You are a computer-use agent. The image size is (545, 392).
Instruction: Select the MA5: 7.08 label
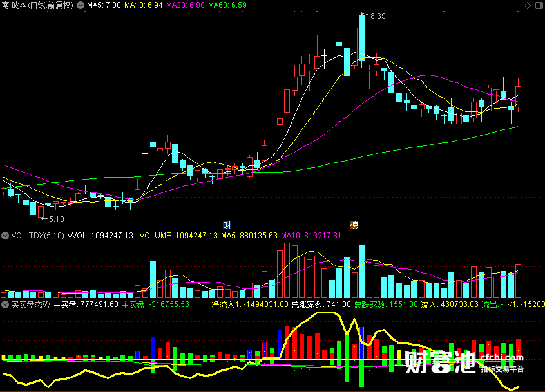(104, 5)
